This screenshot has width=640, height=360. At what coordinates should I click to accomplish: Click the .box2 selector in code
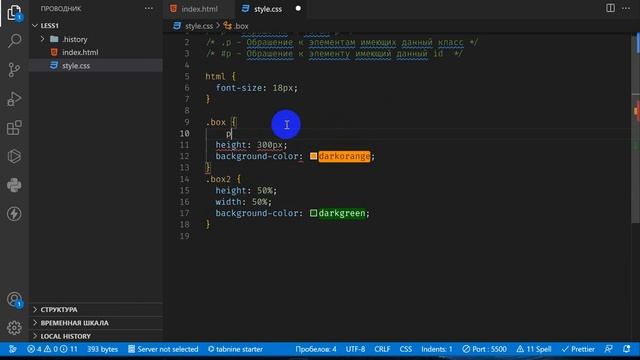coord(218,179)
